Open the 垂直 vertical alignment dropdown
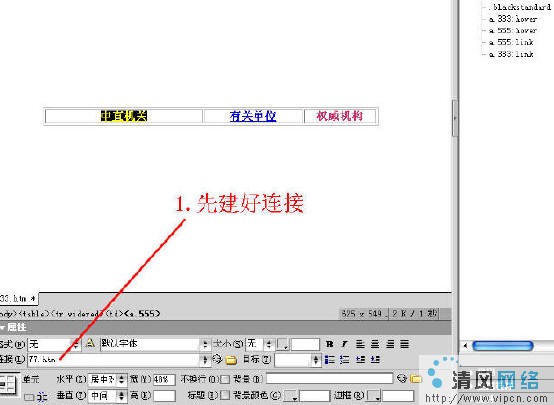 coord(107,395)
